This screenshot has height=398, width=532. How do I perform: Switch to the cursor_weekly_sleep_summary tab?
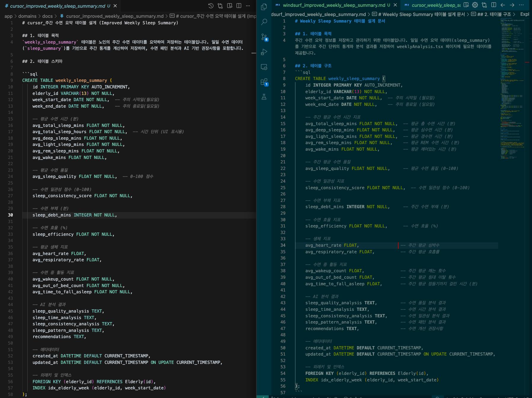click(436, 5)
